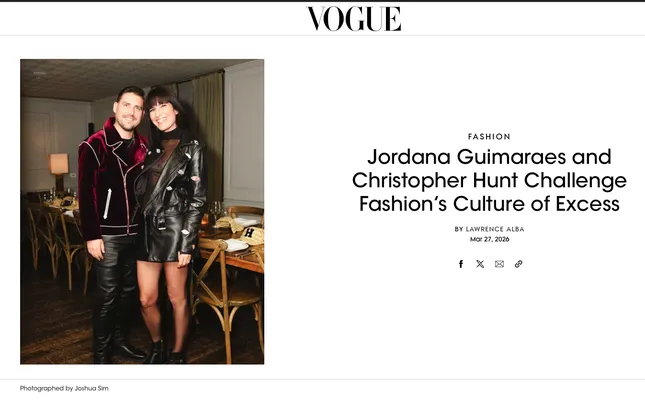This screenshot has height=411, width=645.
Task: Click the table lamp in the photo
Action: [59, 170]
